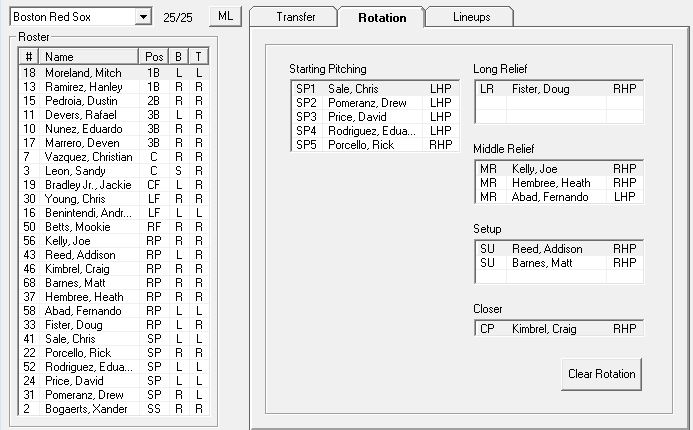Sort the roster by the Pos column header

154,57
